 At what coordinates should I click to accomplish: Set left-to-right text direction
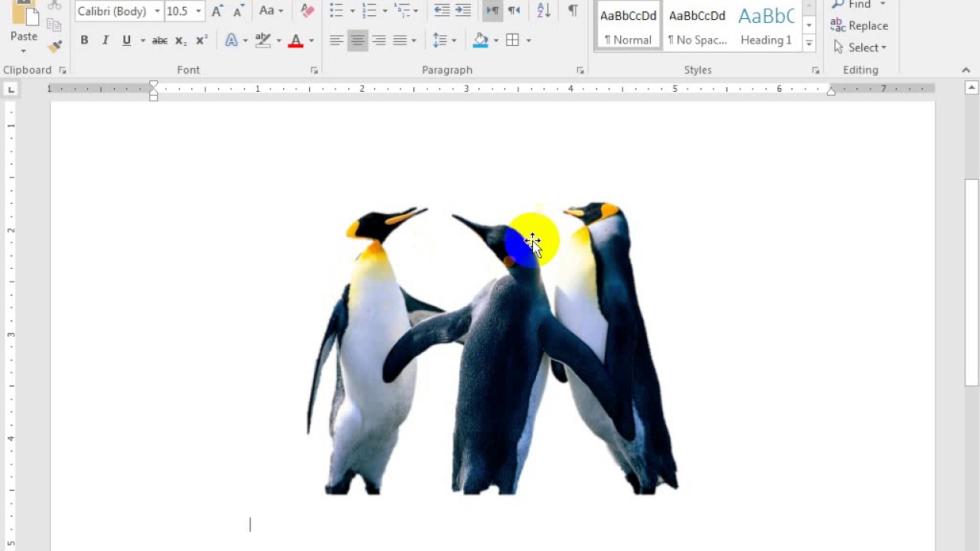[x=492, y=11]
